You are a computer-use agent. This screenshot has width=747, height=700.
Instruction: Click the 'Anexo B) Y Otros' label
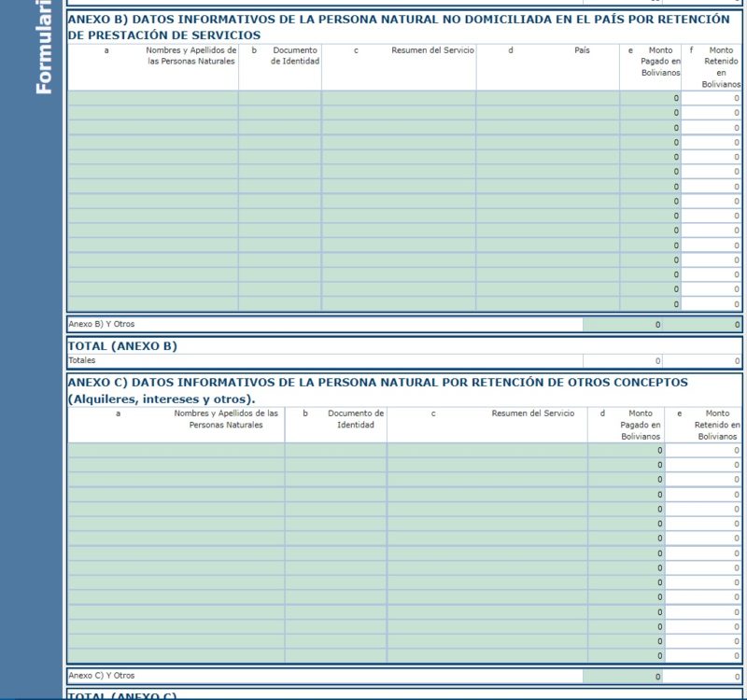point(102,324)
